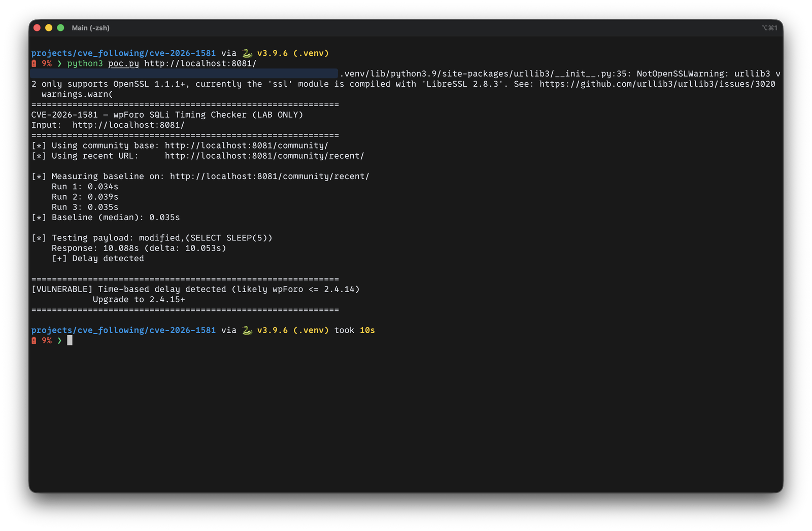Click the [+] Delay detected line
The width and height of the screenshot is (812, 531).
(x=98, y=259)
